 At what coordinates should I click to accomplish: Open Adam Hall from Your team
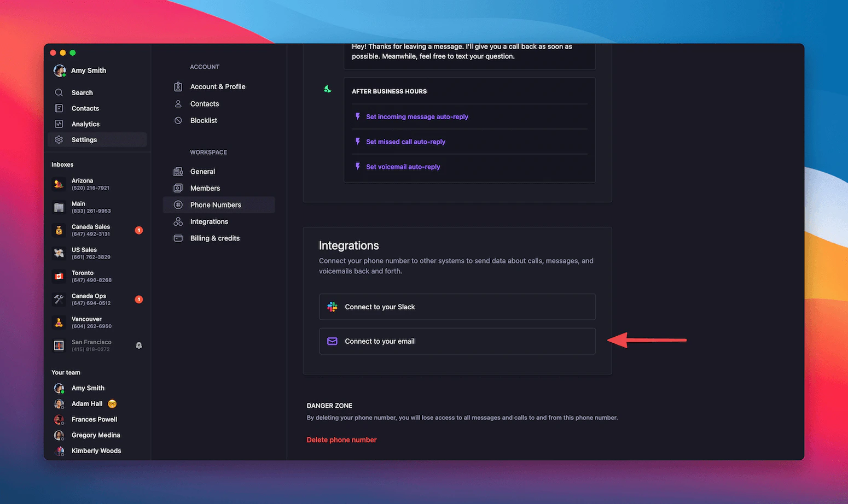tap(87, 403)
